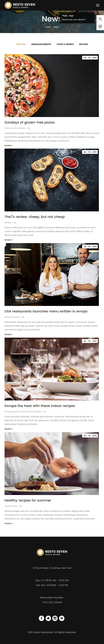
Task: Click 'Escape the heat with these indoor recipes' title
Action: click(x=40, y=406)
